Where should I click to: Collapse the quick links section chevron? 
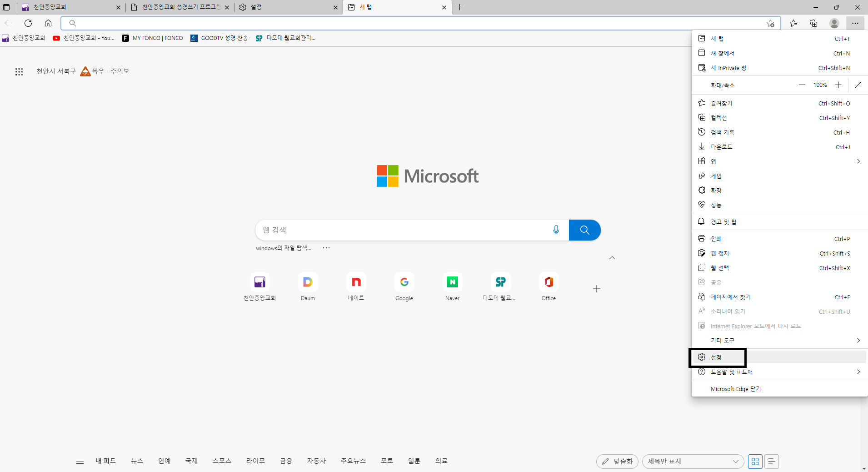point(612,258)
